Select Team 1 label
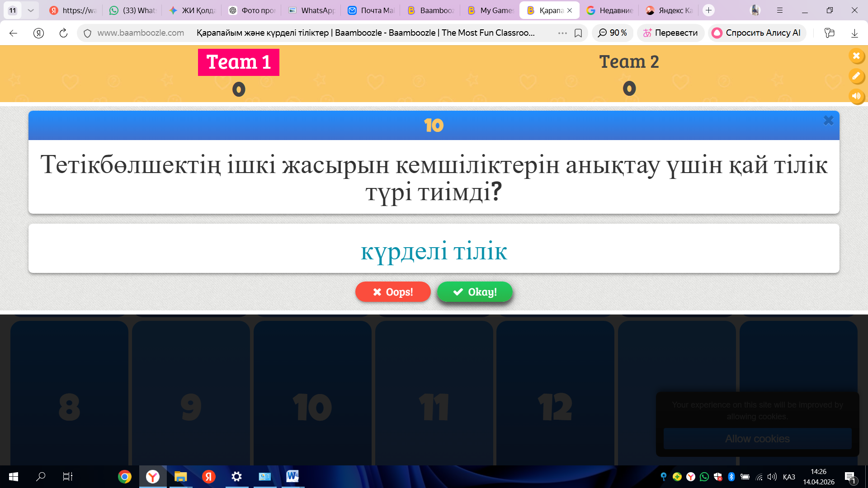The image size is (868, 488). coord(238,62)
